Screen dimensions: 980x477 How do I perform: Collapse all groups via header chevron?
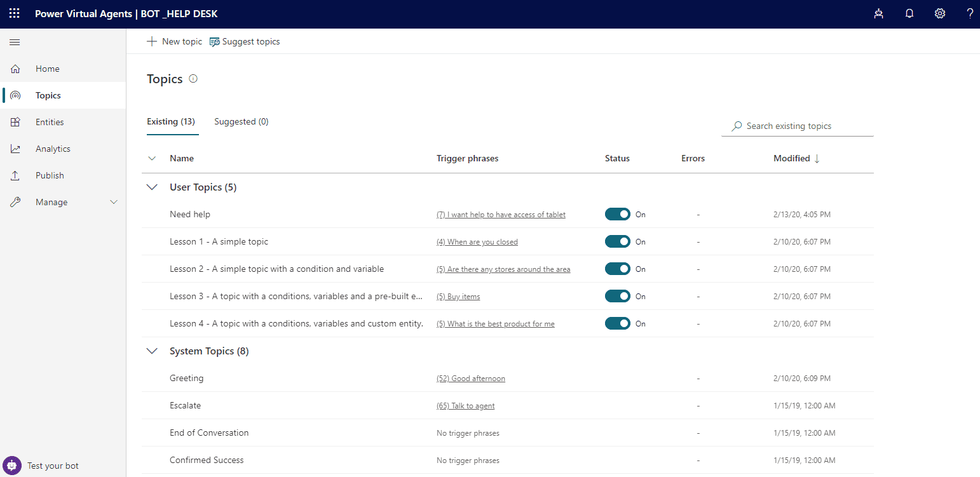click(x=152, y=158)
